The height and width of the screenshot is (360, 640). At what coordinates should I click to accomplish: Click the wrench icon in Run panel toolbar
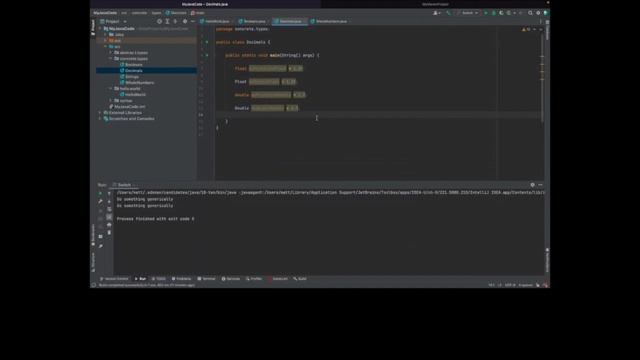click(100, 201)
